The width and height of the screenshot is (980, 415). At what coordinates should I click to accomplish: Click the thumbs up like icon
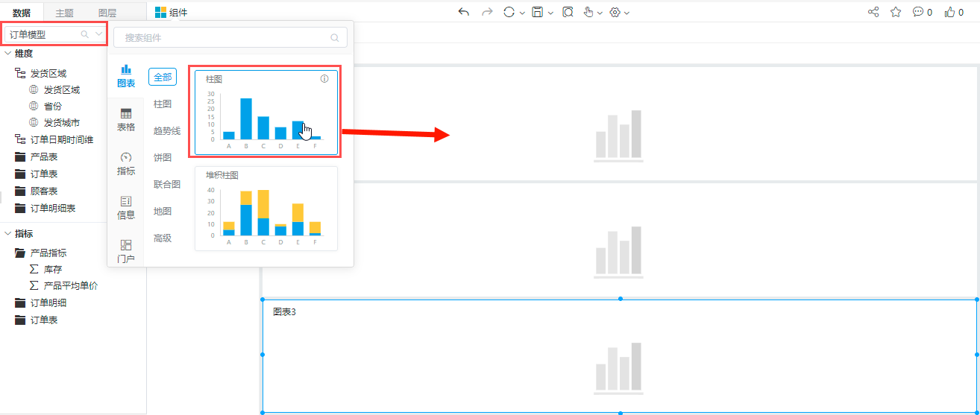point(950,12)
